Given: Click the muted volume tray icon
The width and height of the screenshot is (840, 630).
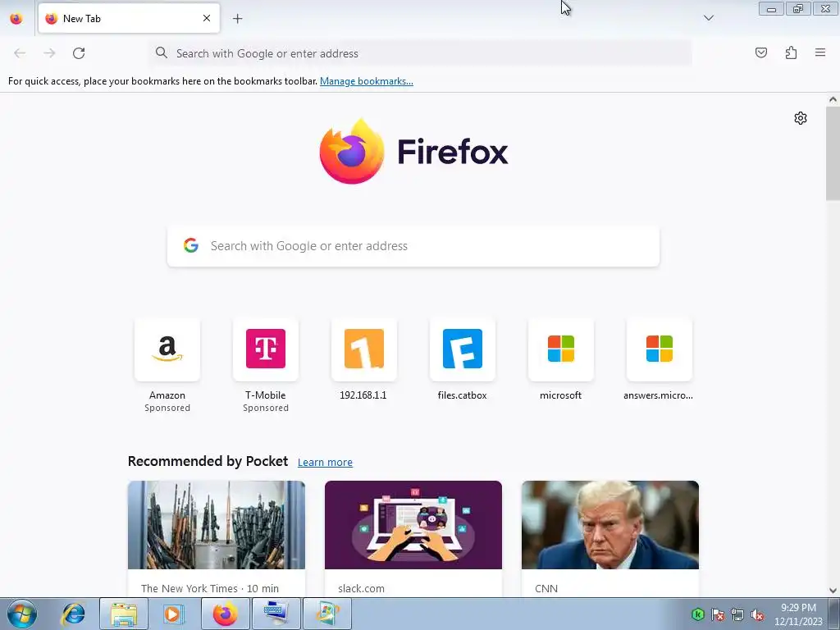Looking at the screenshot, I should click(x=757, y=614).
